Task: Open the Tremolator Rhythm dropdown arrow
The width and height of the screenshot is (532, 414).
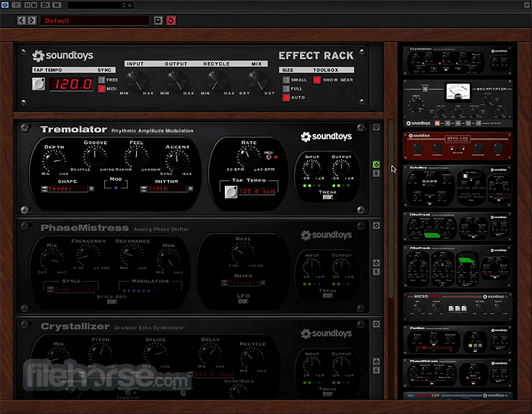Action: click(x=191, y=188)
